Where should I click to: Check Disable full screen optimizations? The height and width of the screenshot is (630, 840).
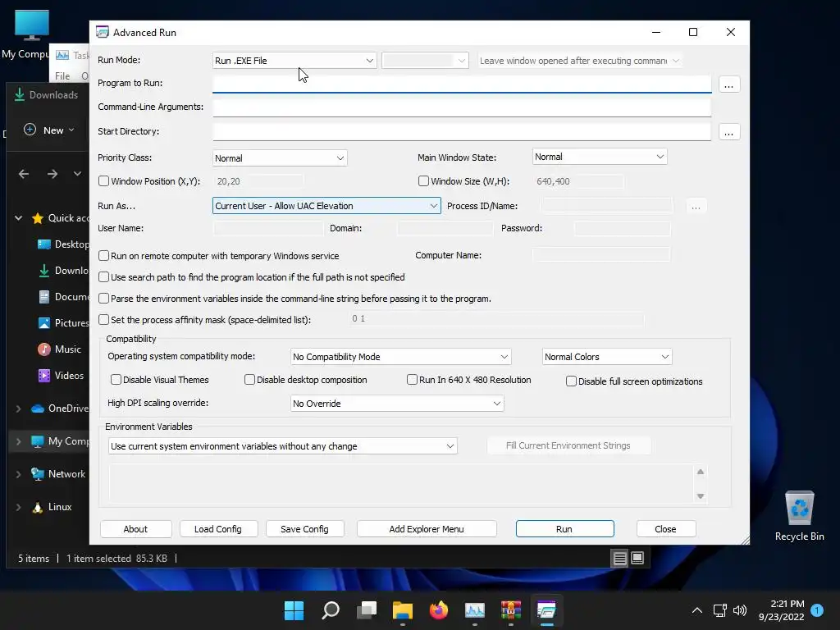(571, 381)
